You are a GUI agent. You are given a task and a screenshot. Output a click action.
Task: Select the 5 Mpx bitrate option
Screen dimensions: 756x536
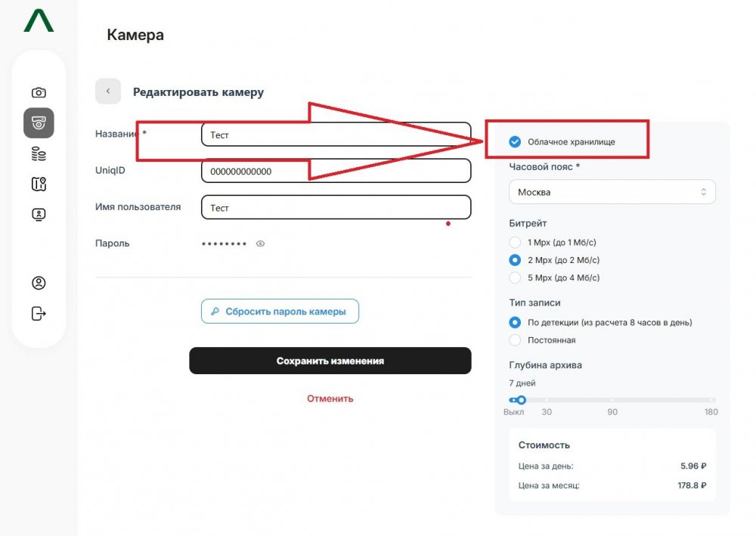tap(515, 277)
